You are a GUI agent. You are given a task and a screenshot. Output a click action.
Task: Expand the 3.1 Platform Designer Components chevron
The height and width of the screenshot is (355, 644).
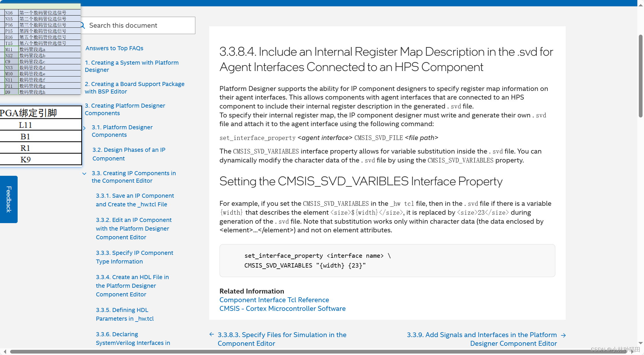(x=84, y=128)
